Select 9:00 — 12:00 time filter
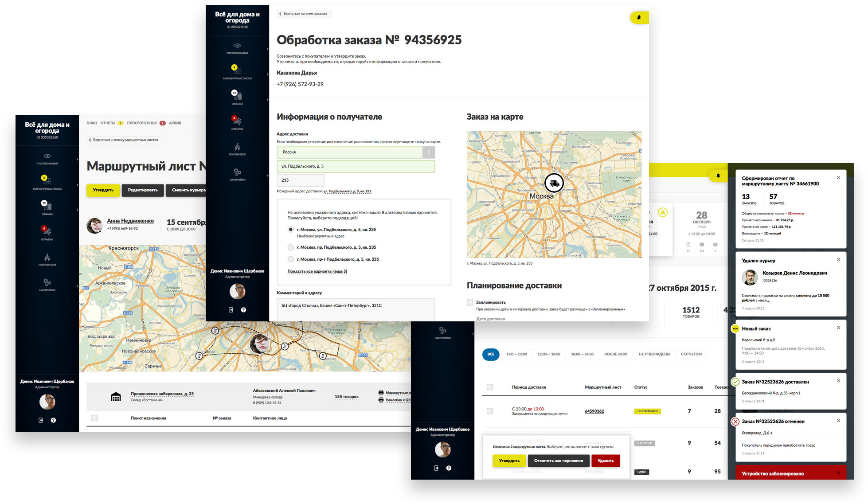The height and width of the screenshot is (504, 868). pos(516,354)
